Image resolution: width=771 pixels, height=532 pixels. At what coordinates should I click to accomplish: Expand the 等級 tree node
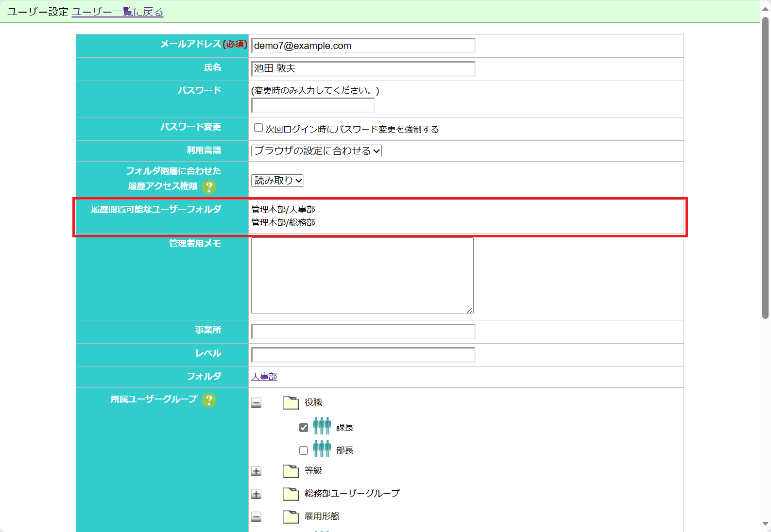pyautogui.click(x=256, y=471)
